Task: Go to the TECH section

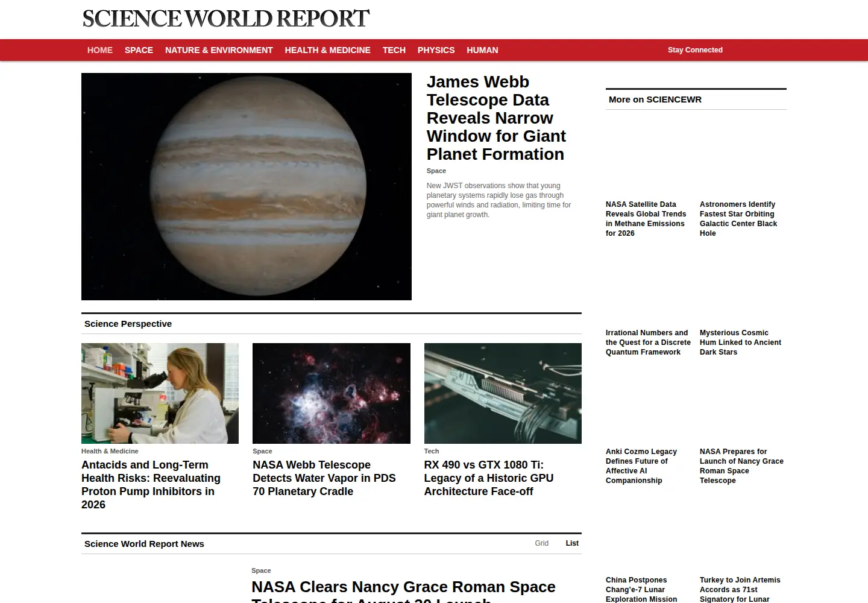Action: click(394, 50)
